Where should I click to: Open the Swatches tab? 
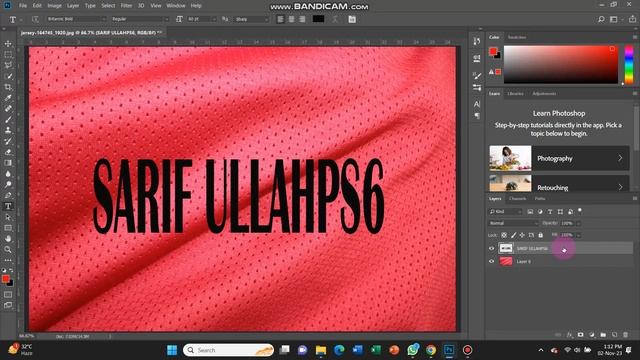point(517,37)
